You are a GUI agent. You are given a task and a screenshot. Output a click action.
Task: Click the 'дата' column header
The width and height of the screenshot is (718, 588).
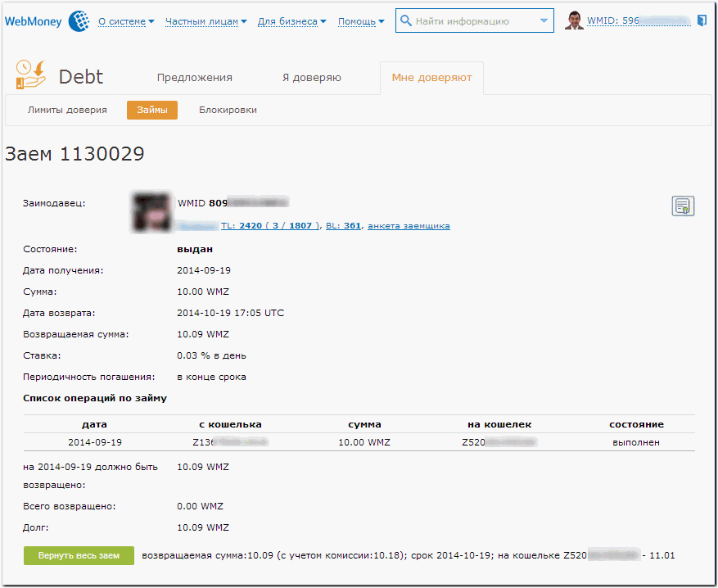(x=94, y=424)
